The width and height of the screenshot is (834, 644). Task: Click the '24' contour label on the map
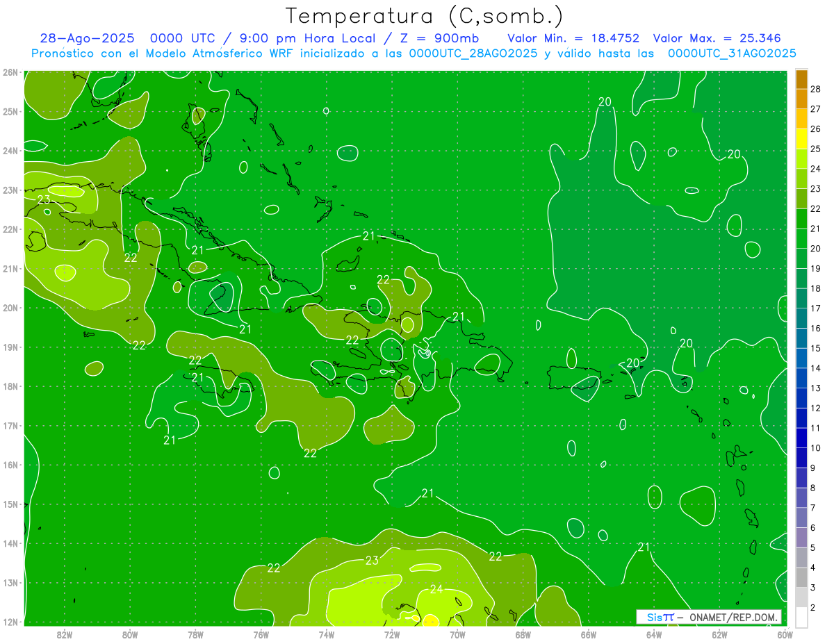[x=436, y=589]
